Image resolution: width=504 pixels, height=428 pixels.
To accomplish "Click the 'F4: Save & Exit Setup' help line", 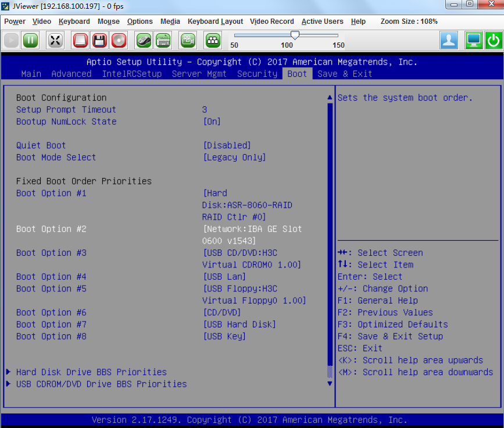I will [x=390, y=336].
